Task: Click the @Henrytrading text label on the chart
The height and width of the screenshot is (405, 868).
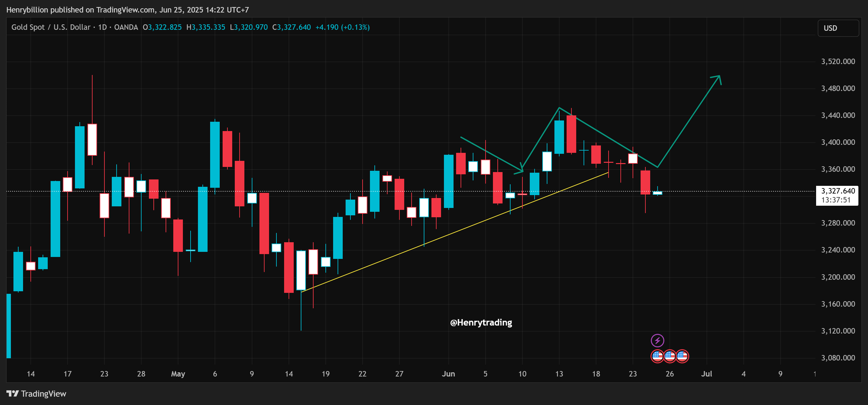Action: [x=481, y=322]
